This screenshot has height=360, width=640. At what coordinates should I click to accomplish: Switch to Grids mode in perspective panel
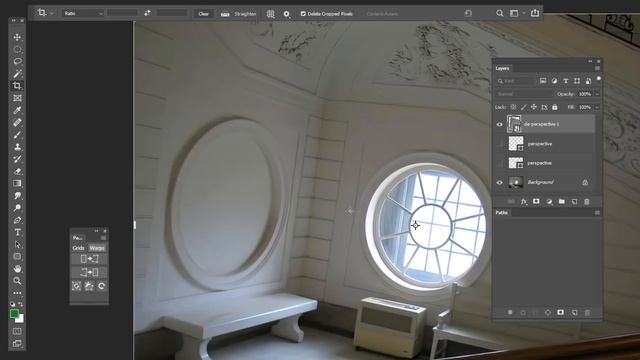point(78,248)
